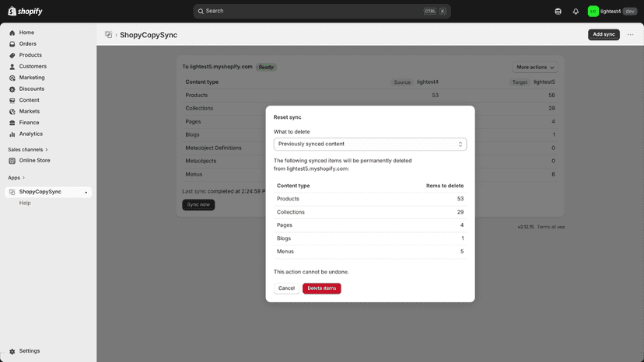Click the Pages row in the dialog
Screen dimensions: 644x362
click(370, 225)
